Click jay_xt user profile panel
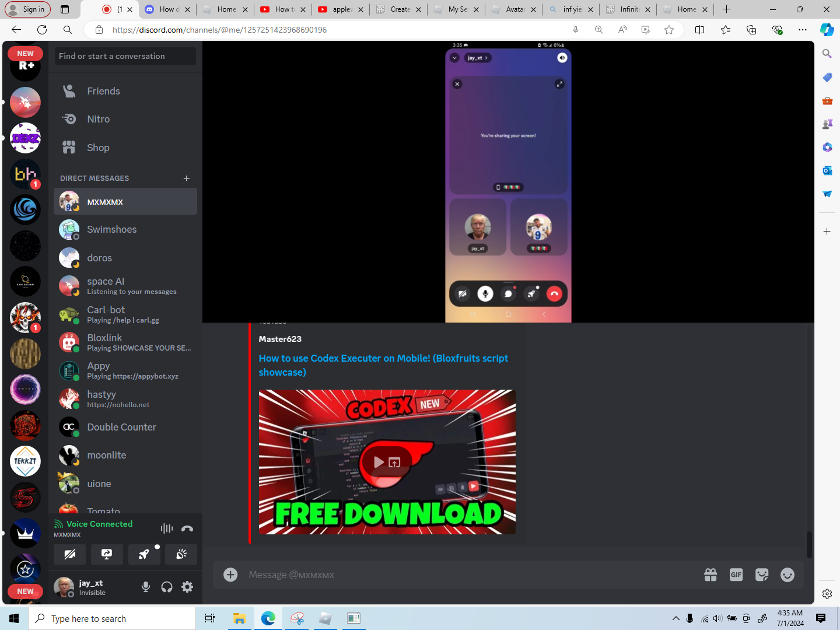 93,587
